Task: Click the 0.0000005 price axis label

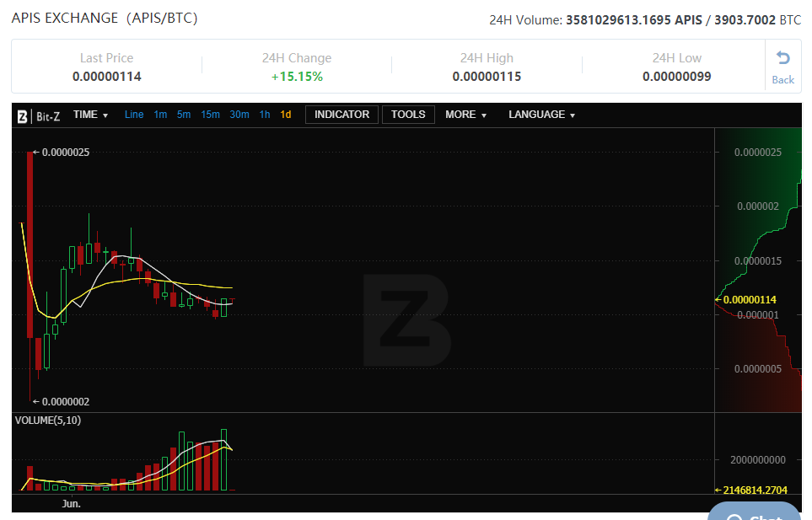Action: click(758, 369)
